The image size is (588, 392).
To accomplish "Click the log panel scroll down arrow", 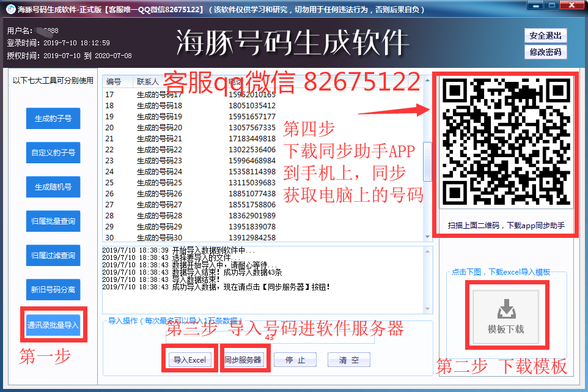I will pos(427,309).
